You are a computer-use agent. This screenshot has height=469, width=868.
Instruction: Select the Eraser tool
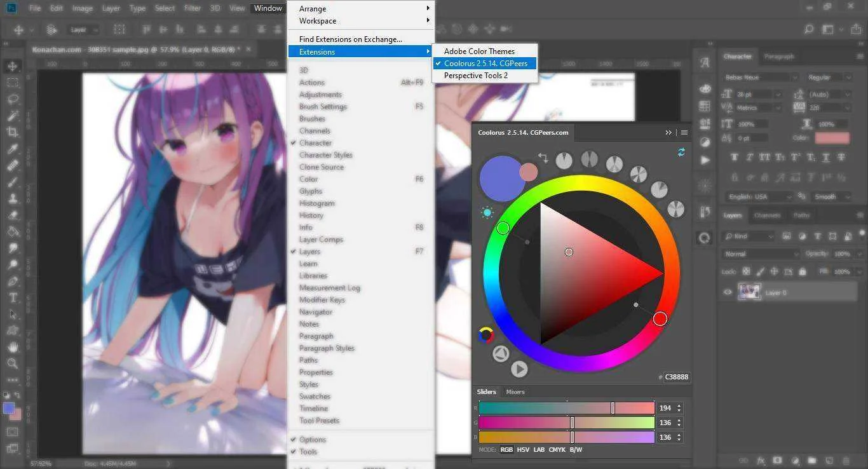(x=12, y=215)
